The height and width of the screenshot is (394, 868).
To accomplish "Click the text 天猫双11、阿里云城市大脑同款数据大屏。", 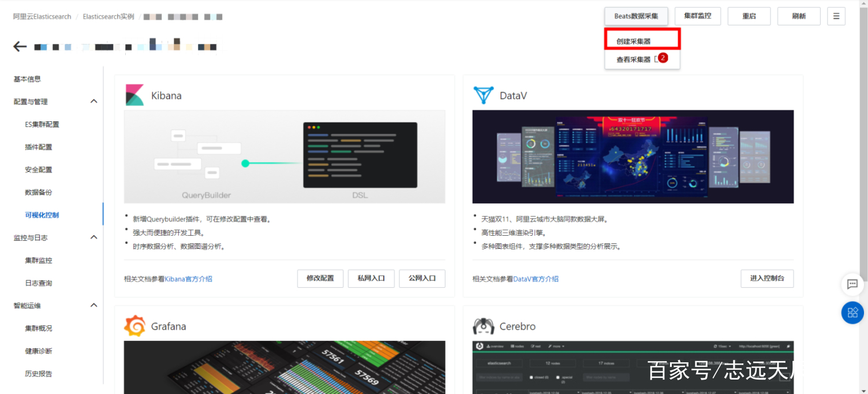I will (x=545, y=219).
